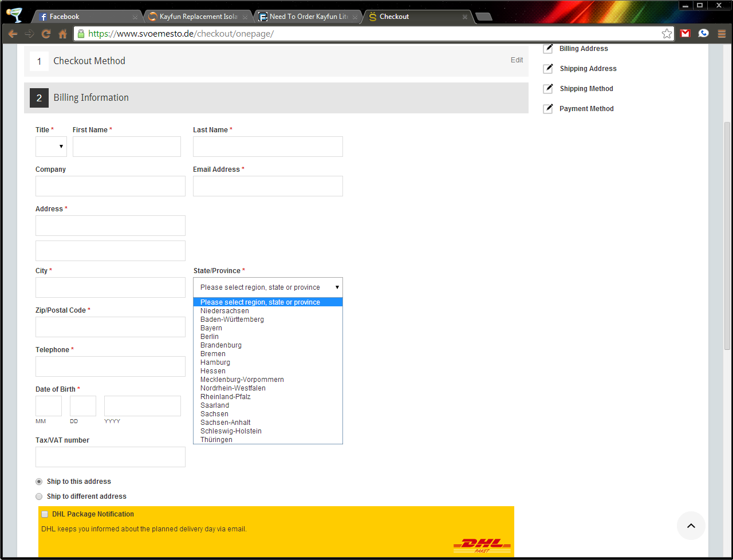This screenshot has width=733, height=560.
Task: Focus the Telephone field
Action: 111,366
